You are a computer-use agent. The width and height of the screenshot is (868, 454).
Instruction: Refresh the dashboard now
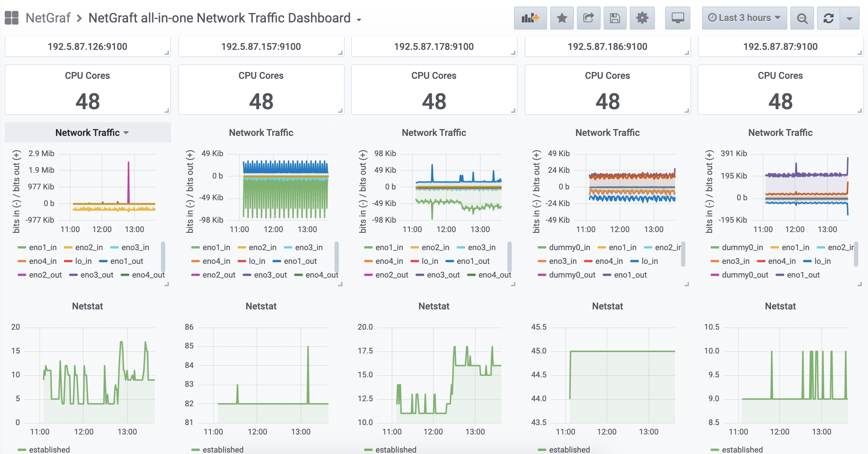click(x=828, y=18)
